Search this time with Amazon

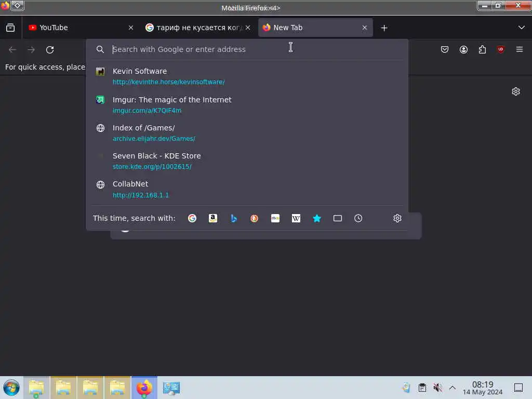(x=212, y=218)
